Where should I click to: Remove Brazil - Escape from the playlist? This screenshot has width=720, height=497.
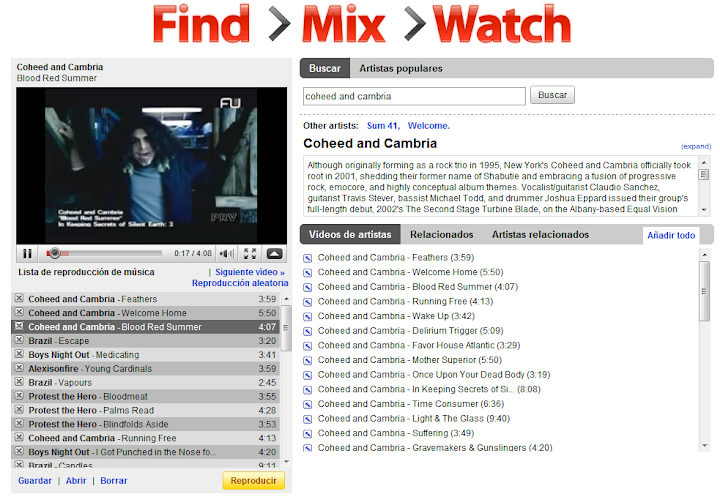pos(19,340)
